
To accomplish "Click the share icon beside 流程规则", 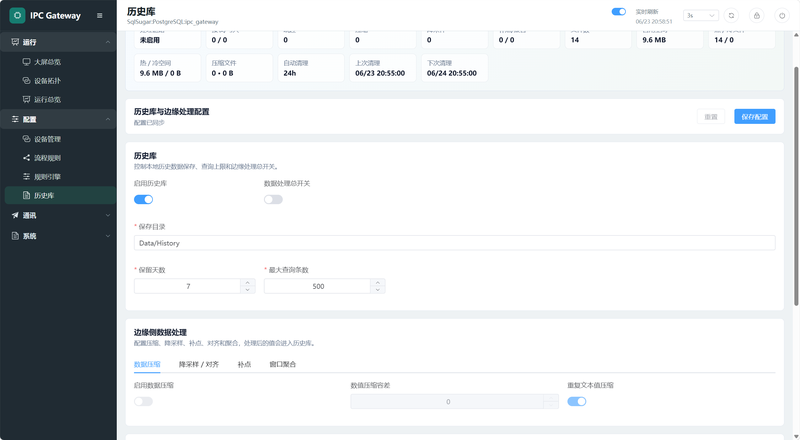I will (x=27, y=158).
